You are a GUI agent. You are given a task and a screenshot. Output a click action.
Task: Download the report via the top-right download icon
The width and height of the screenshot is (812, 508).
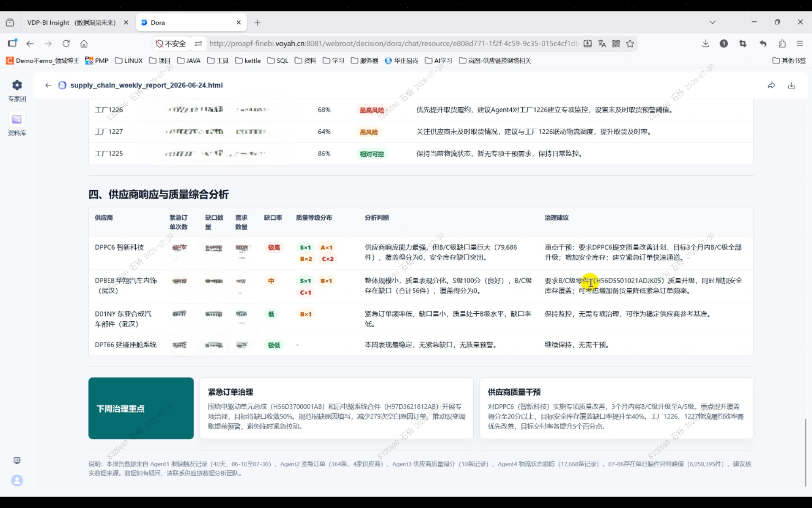[792, 86]
